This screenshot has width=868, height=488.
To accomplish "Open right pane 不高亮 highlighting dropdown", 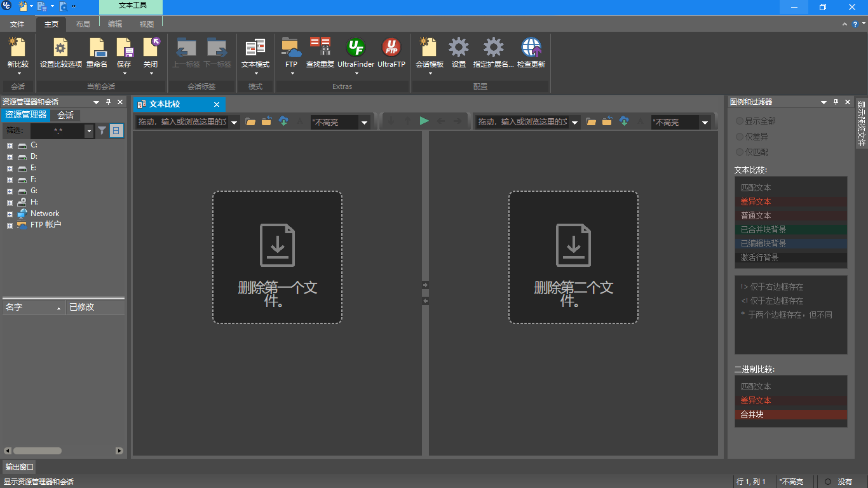I will coord(705,122).
